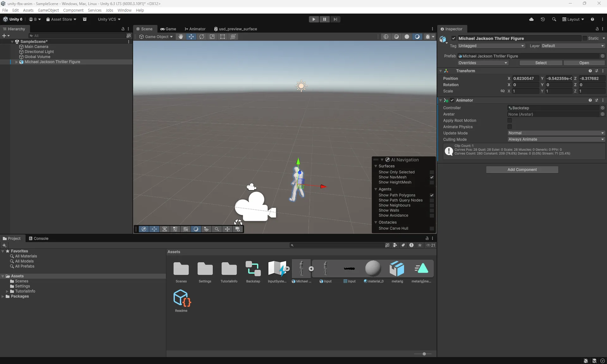Open the Tag dropdown
This screenshot has width=607, height=364.
coord(491,46)
